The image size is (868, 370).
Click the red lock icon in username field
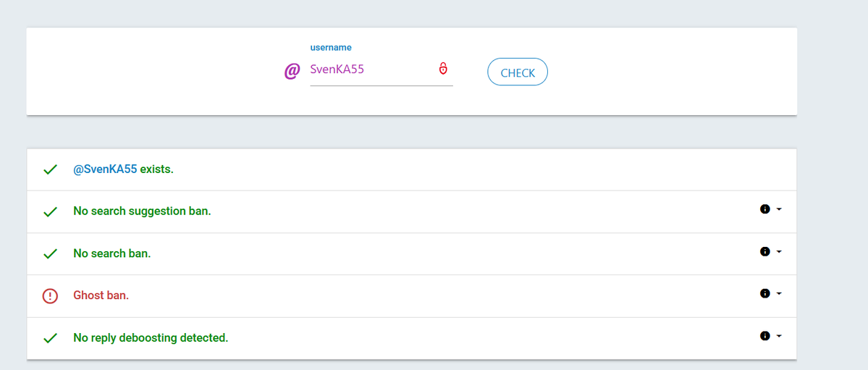[x=443, y=69]
